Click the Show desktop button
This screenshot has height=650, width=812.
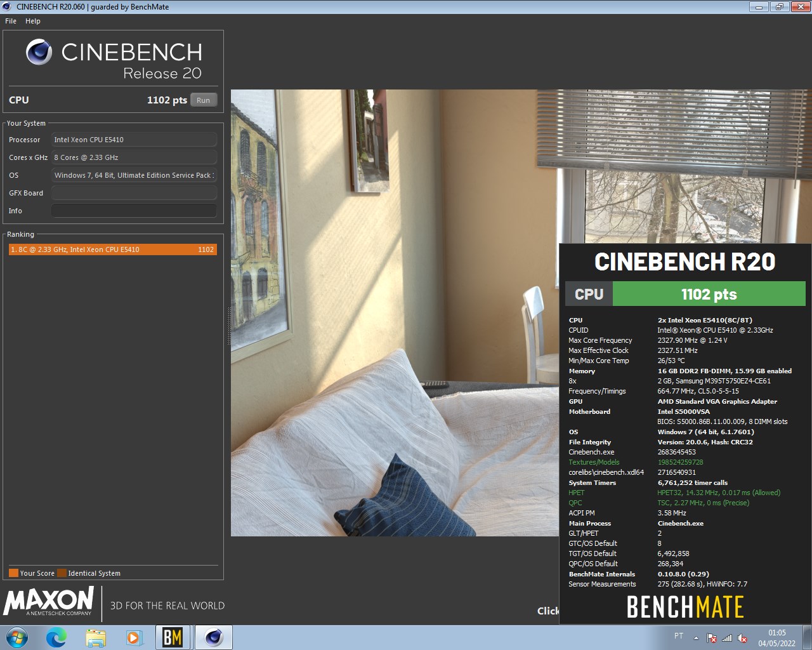tap(807, 637)
